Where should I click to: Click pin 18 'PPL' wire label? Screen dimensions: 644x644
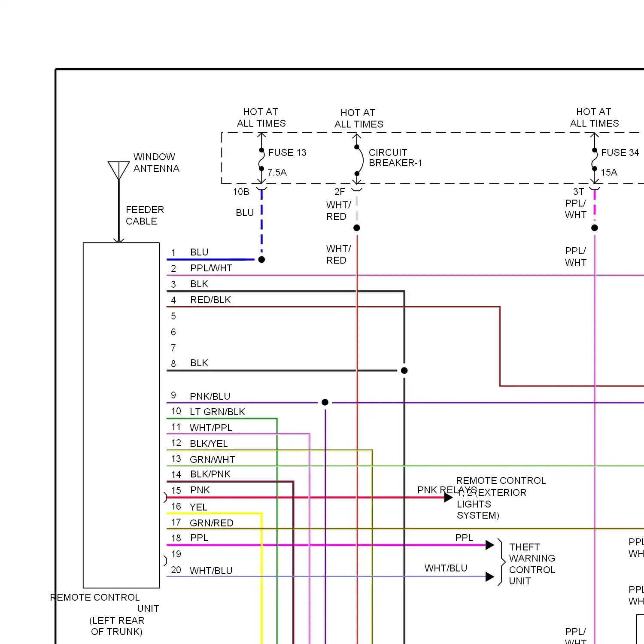point(199,538)
